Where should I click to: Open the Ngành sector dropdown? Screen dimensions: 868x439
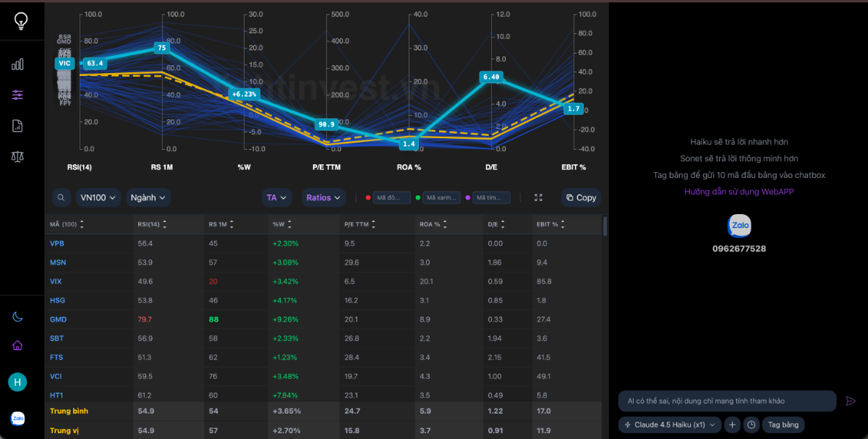pyautogui.click(x=148, y=197)
